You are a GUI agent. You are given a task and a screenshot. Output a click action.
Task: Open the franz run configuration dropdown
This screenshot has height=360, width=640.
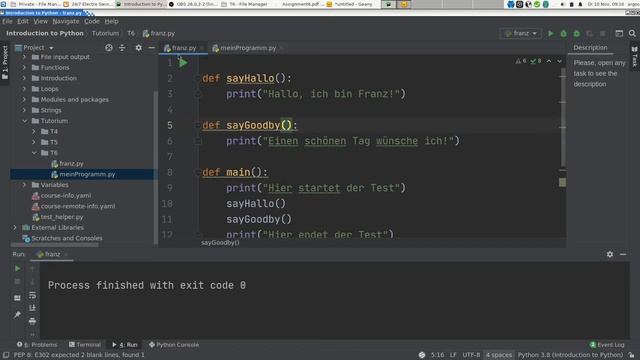(x=521, y=33)
